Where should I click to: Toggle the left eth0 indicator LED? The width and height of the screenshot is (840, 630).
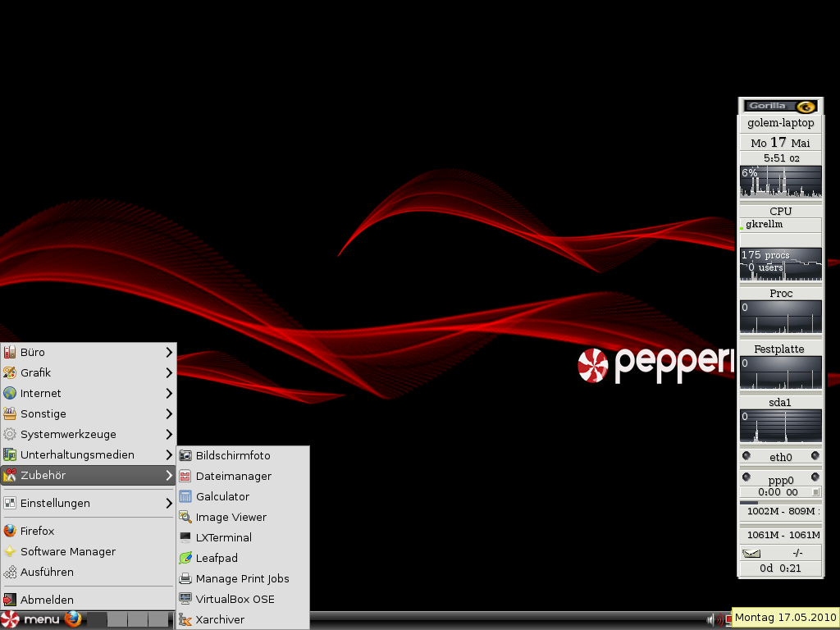click(x=746, y=456)
